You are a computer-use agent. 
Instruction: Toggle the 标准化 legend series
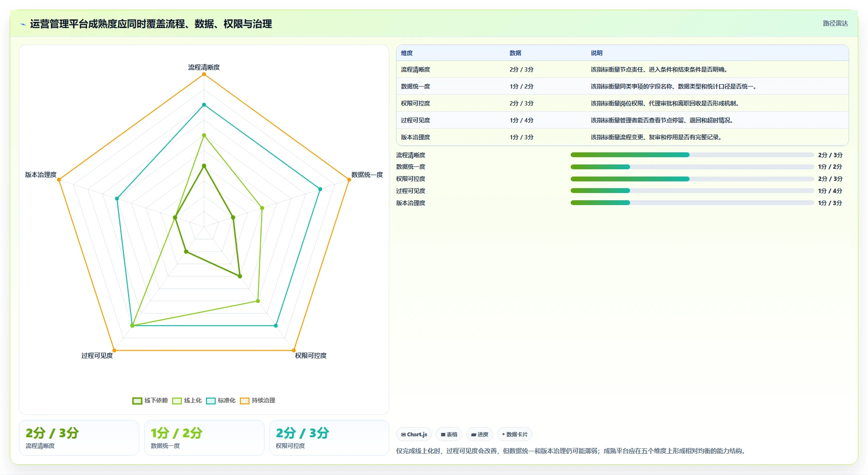coord(221,401)
